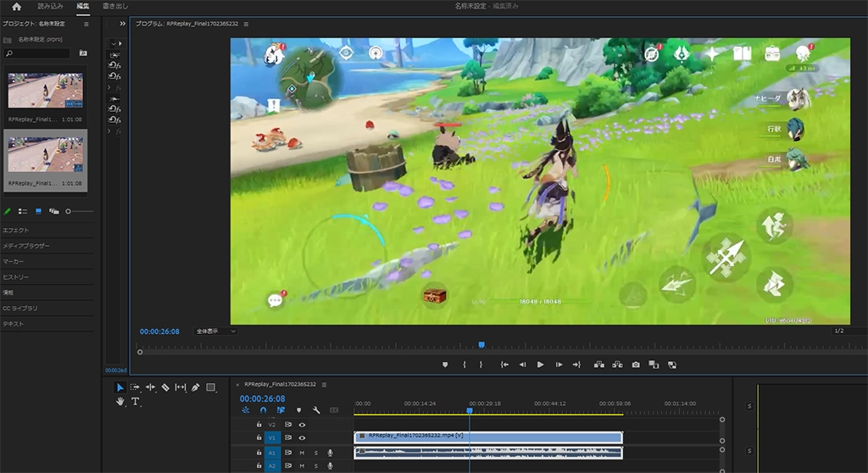Open the マーカー panel tab
Image resolution: width=868 pixels, height=473 pixels.
click(x=14, y=261)
